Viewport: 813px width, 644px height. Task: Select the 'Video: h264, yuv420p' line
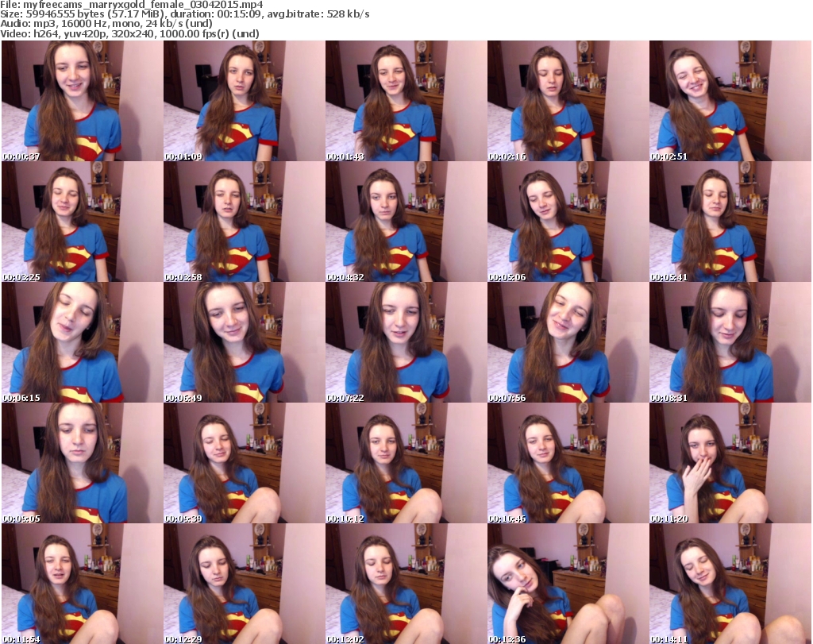129,33
